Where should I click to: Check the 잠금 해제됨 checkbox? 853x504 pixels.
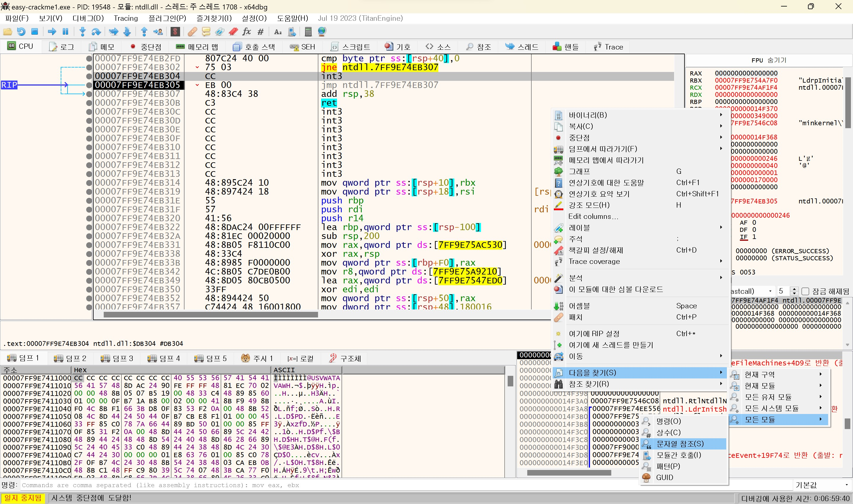click(x=805, y=291)
